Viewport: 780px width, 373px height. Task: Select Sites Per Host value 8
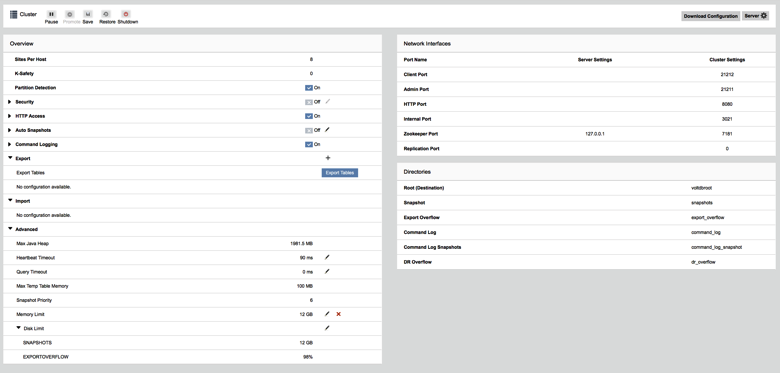(x=311, y=59)
